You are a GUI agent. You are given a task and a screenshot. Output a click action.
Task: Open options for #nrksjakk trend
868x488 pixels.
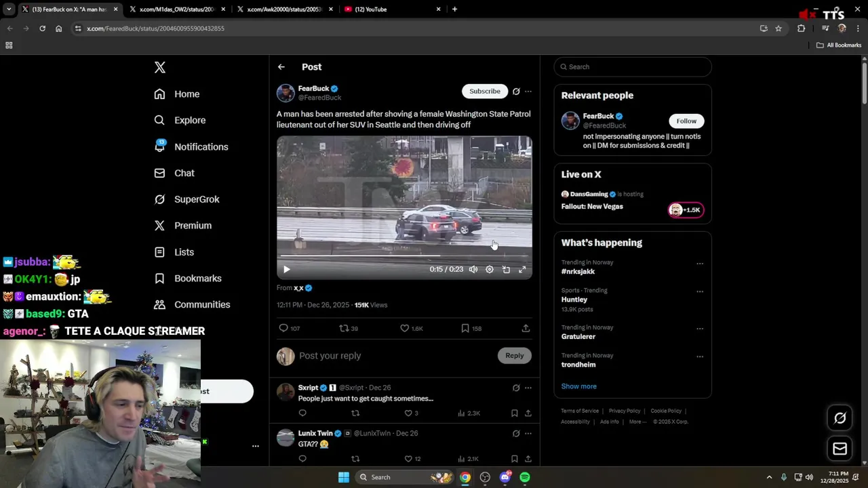click(x=700, y=264)
